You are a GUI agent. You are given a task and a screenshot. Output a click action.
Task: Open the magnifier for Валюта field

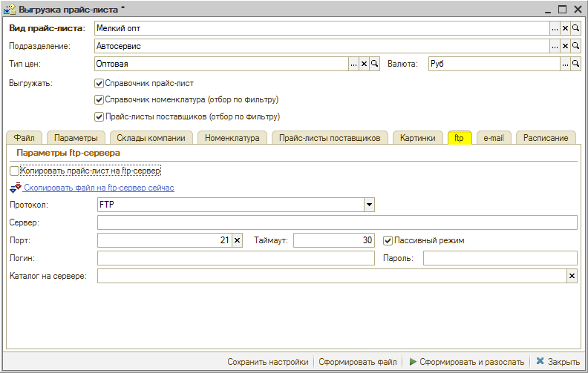(x=575, y=64)
